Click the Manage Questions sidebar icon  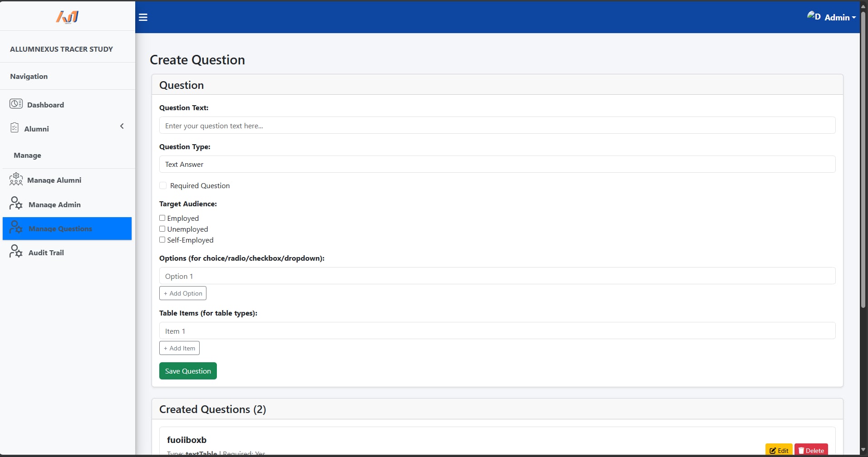[x=16, y=228]
